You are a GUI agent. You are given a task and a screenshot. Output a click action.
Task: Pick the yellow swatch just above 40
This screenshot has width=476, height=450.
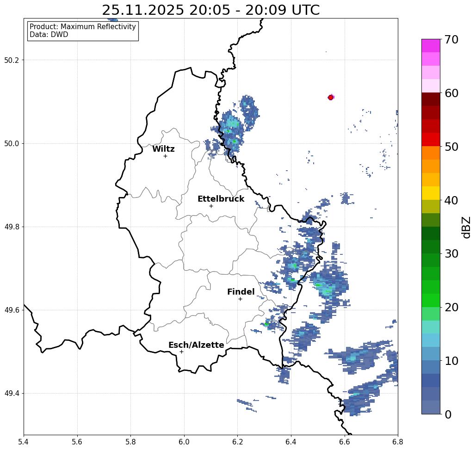431,193
